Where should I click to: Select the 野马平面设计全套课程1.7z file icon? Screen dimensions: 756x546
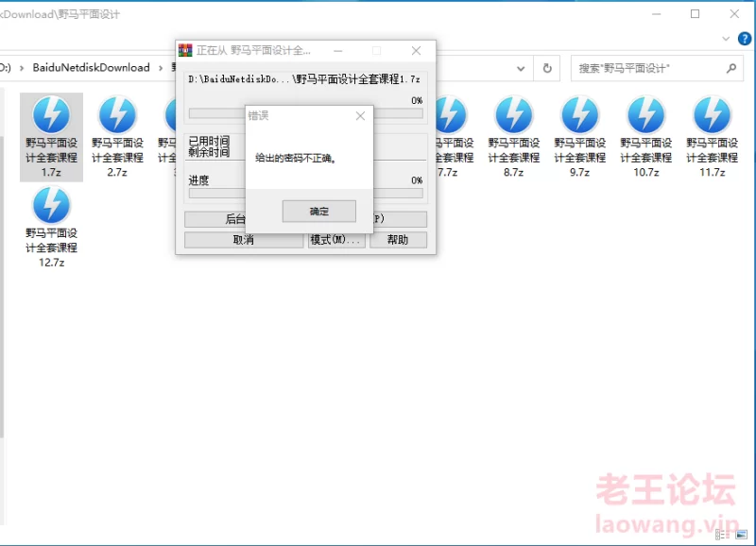pos(51,117)
